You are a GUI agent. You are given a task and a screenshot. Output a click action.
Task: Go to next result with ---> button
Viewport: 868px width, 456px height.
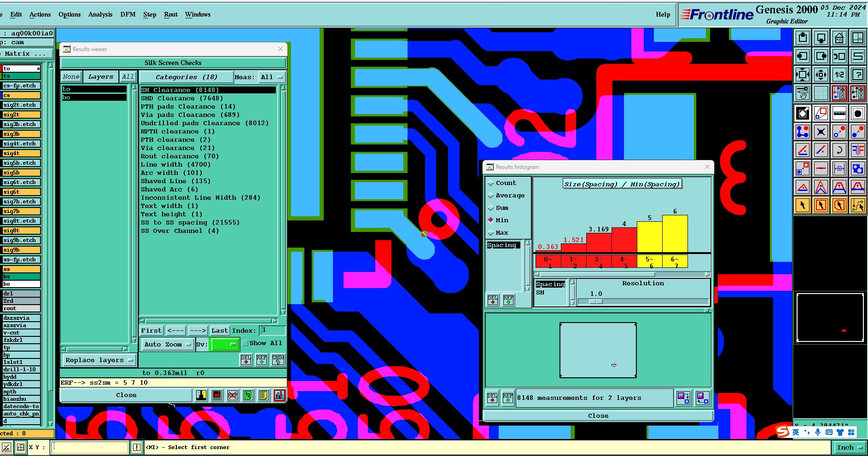click(x=198, y=330)
